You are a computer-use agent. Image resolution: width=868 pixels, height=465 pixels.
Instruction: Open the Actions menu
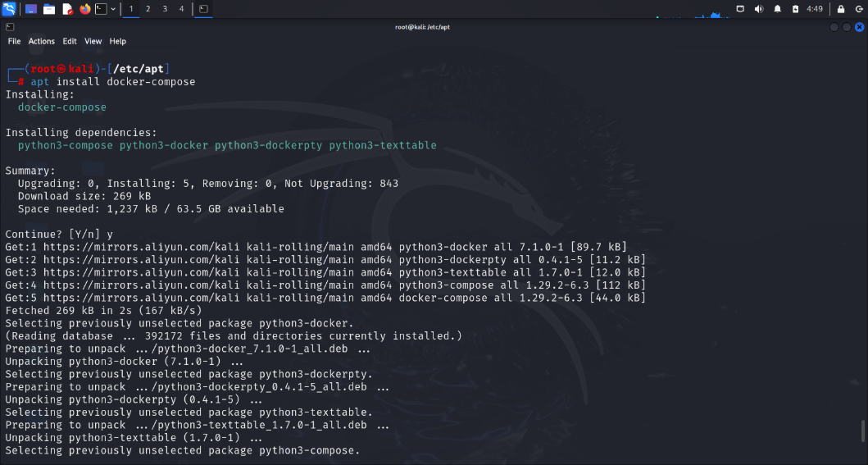click(42, 41)
